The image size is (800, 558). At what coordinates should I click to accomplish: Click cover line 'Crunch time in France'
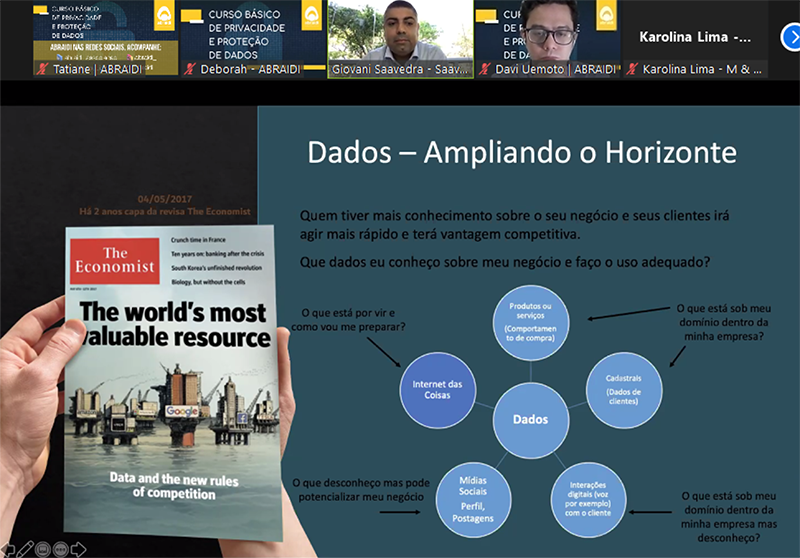pos(198,240)
